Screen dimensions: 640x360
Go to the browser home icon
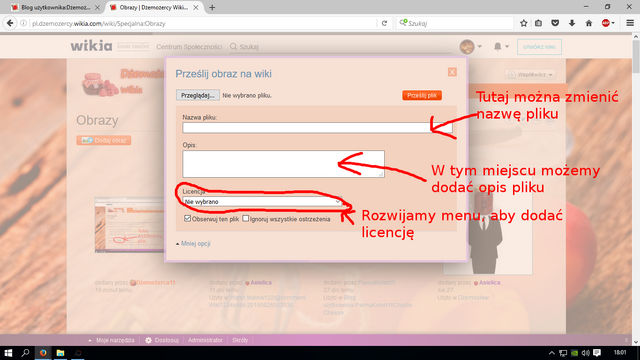click(589, 23)
